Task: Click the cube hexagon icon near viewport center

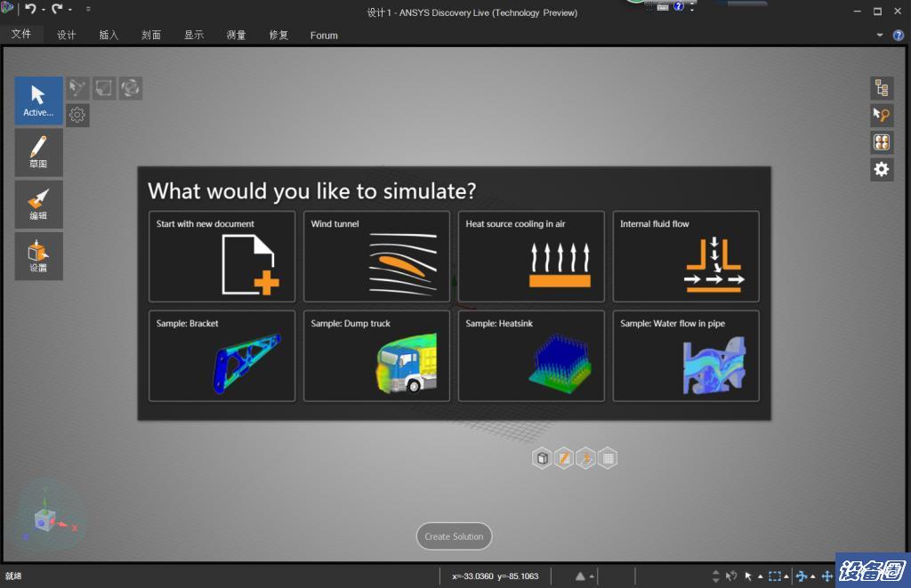Action: (542, 458)
